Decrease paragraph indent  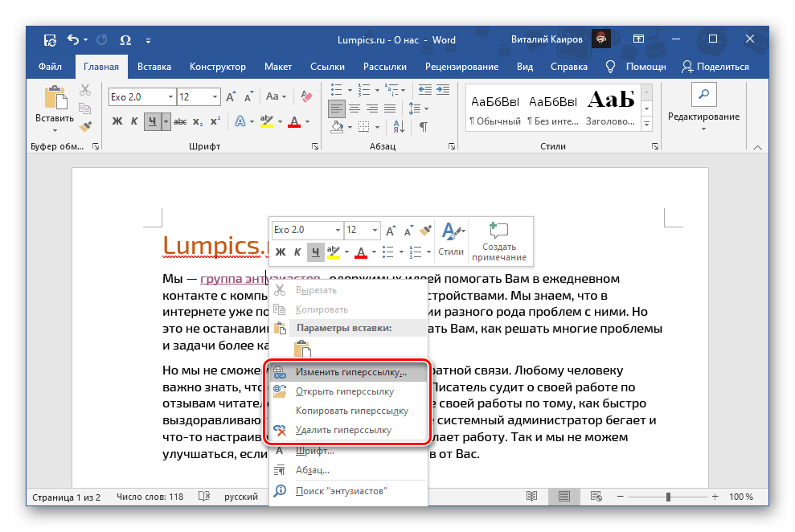point(425,90)
